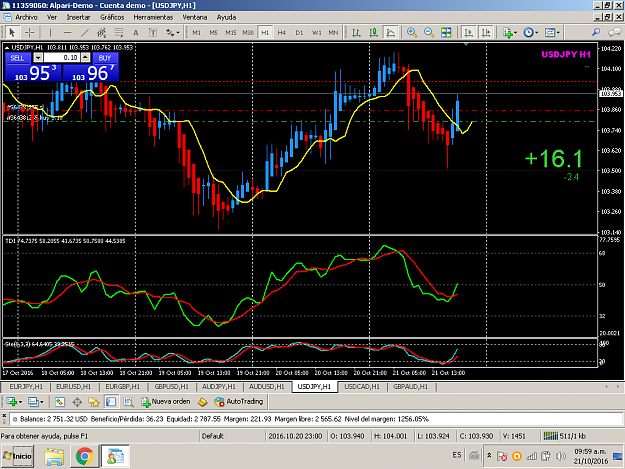Switch chart to W1 timeframe
Screen dimensions: 625x469
[x=316, y=33]
